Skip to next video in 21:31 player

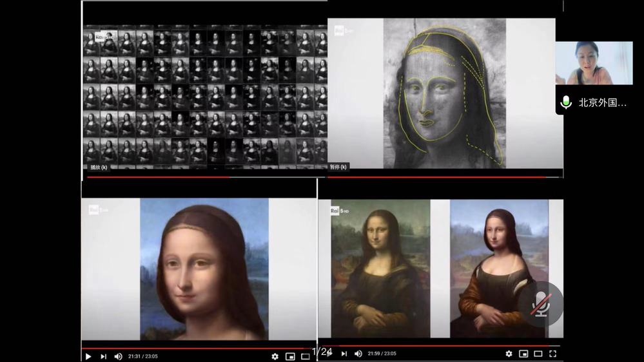point(104,356)
